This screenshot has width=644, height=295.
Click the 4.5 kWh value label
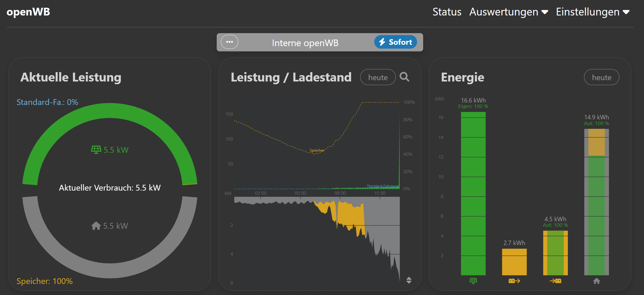click(x=555, y=219)
